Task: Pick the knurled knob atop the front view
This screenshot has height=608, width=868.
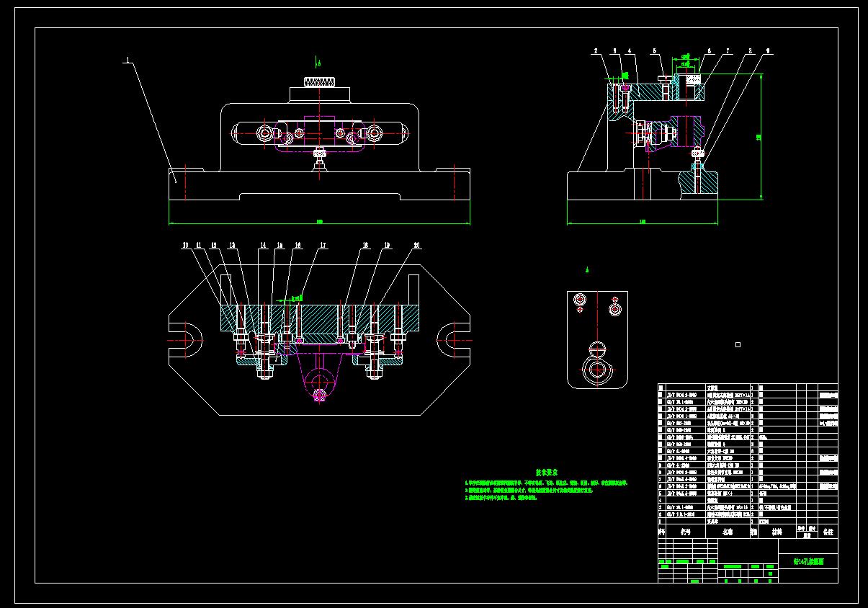Action: (320, 81)
